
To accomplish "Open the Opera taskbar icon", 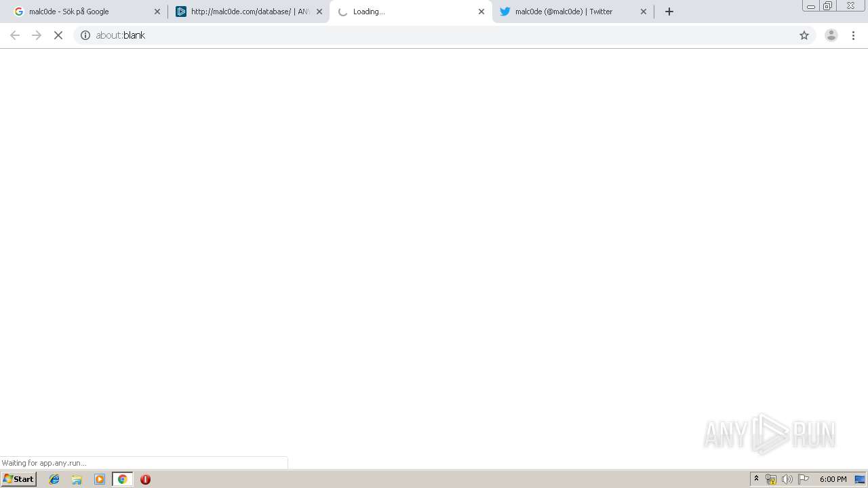I will pyautogui.click(x=145, y=479).
